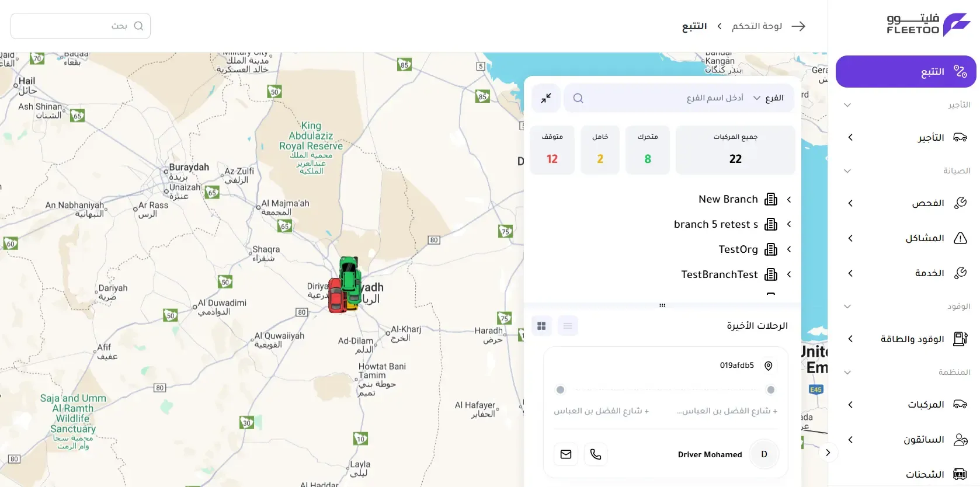Switch recent trips to list view
This screenshot has width=980, height=487.
[x=568, y=326]
